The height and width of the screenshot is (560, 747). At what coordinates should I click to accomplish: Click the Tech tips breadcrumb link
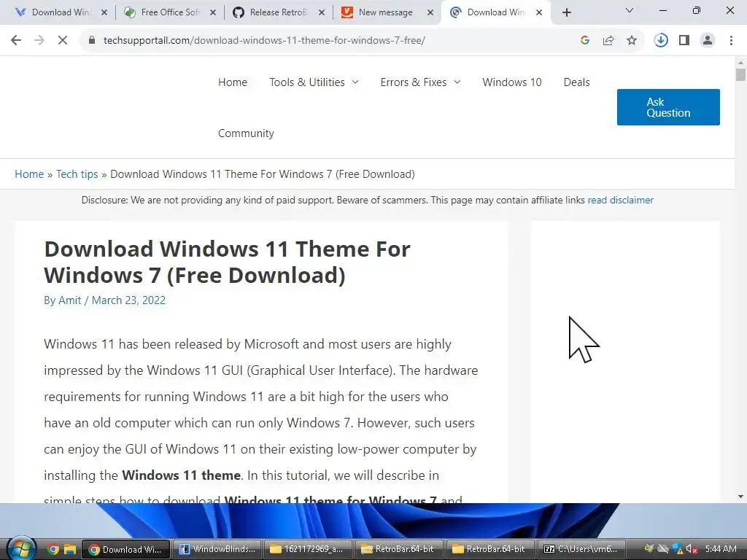(x=77, y=174)
